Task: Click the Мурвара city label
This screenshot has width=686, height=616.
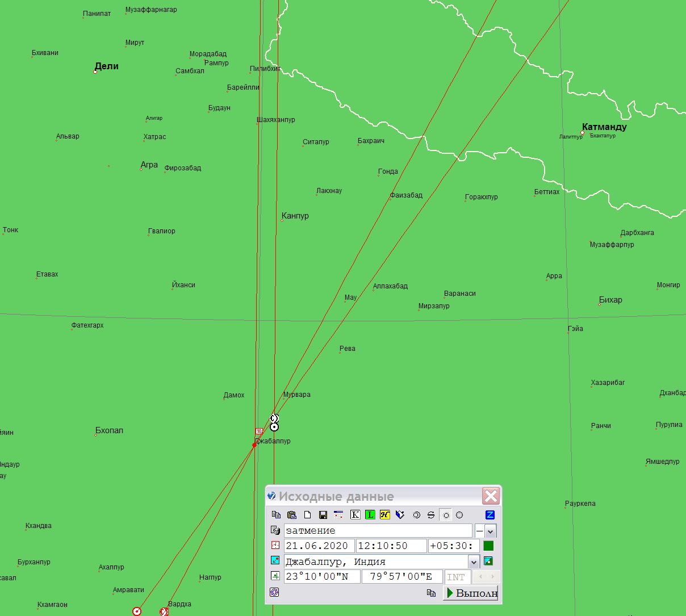Action: pyautogui.click(x=297, y=395)
